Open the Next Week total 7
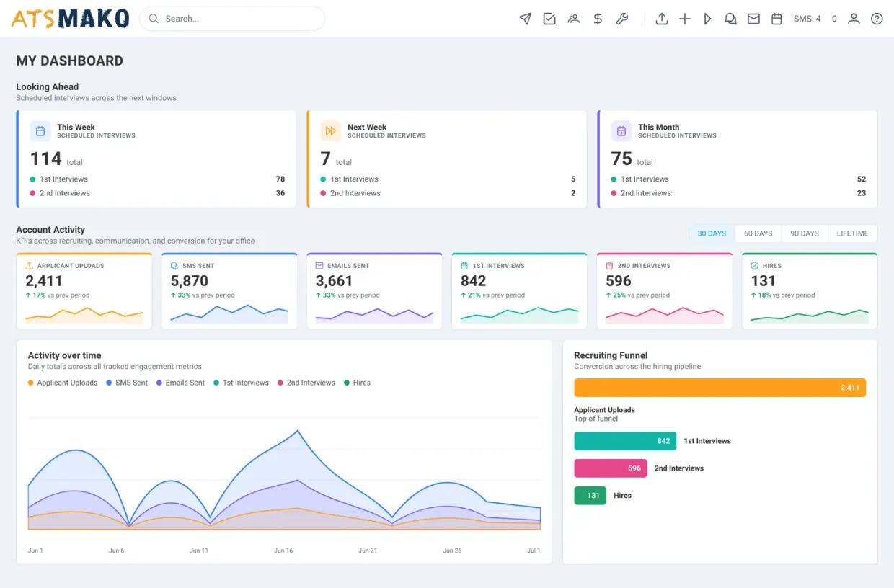894x588 pixels. pyautogui.click(x=325, y=159)
